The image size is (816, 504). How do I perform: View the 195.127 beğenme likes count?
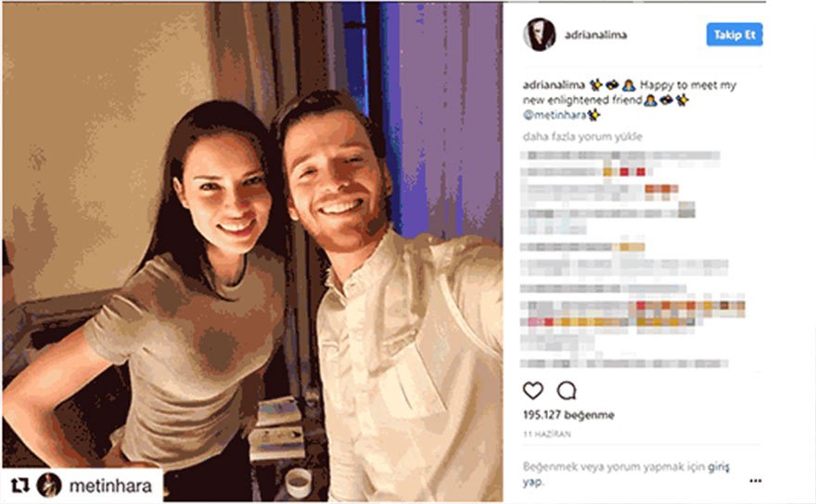click(568, 415)
